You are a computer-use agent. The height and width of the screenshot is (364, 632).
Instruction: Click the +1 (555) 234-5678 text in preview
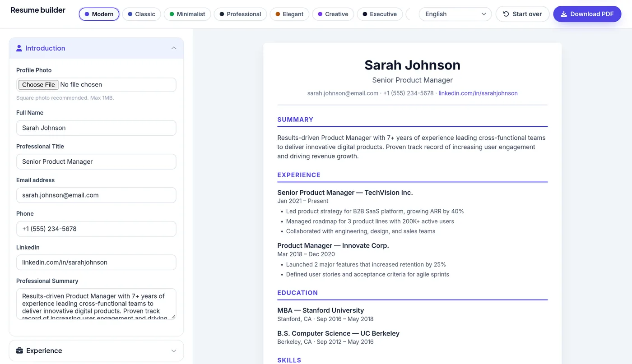409,93
